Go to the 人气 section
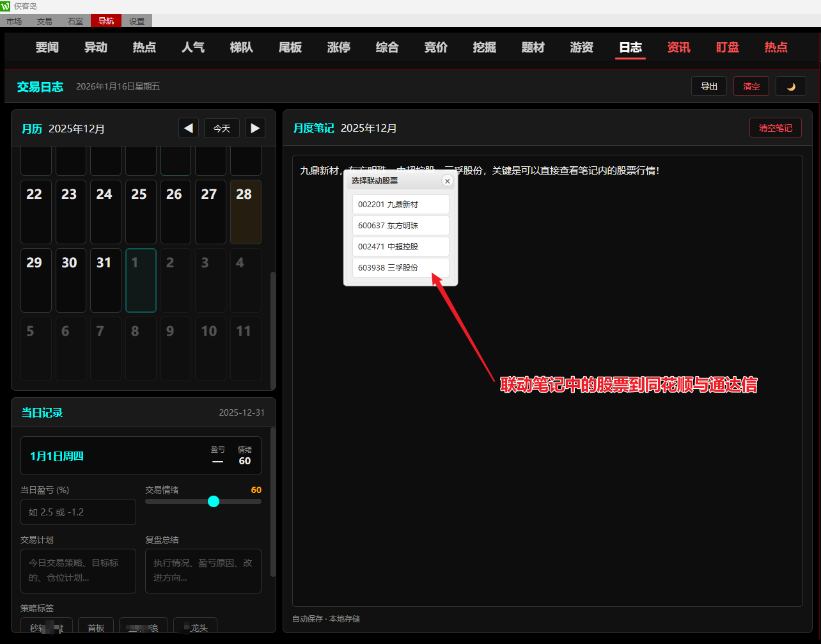 pyautogui.click(x=193, y=47)
